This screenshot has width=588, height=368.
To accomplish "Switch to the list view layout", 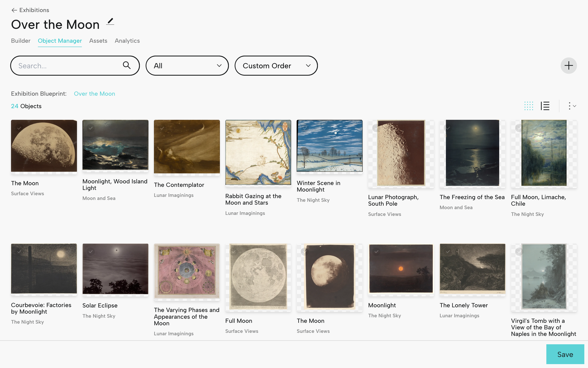I will click(x=545, y=106).
